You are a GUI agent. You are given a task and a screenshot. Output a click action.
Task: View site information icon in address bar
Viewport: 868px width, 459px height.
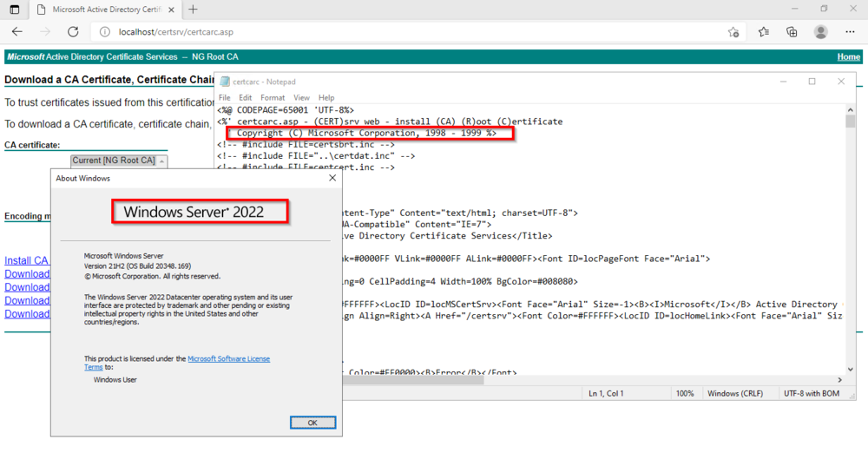tap(104, 32)
